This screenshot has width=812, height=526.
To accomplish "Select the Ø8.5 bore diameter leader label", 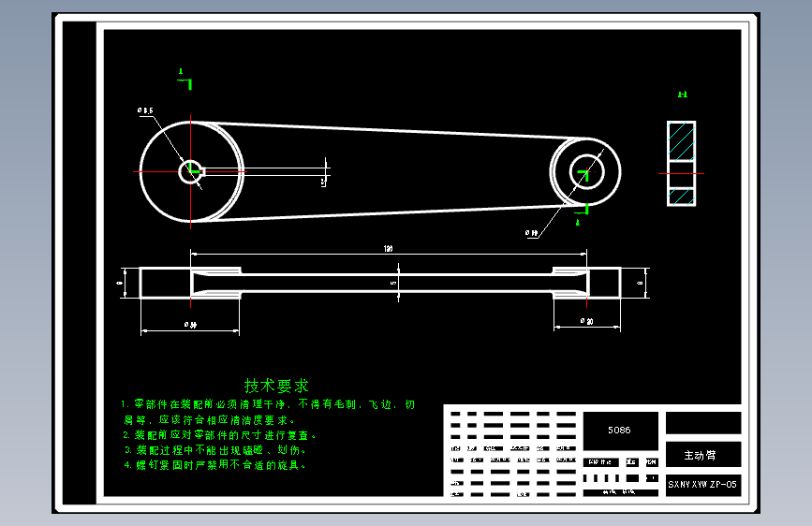I will [x=145, y=110].
